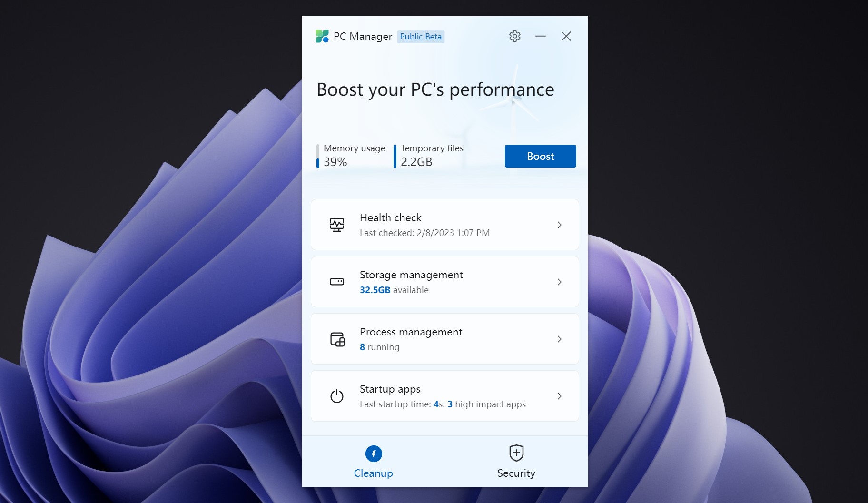Click the Startup apps power icon
Viewport: 868px width, 503px height.
tap(337, 396)
